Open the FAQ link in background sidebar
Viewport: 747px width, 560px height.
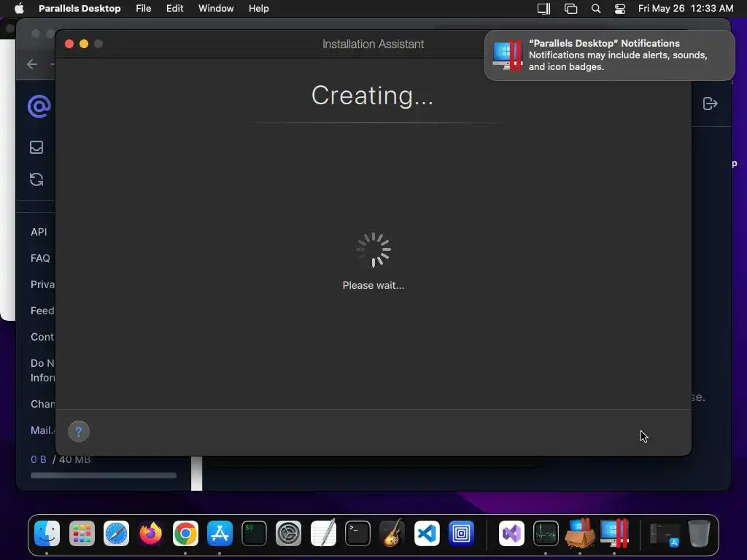[41, 258]
